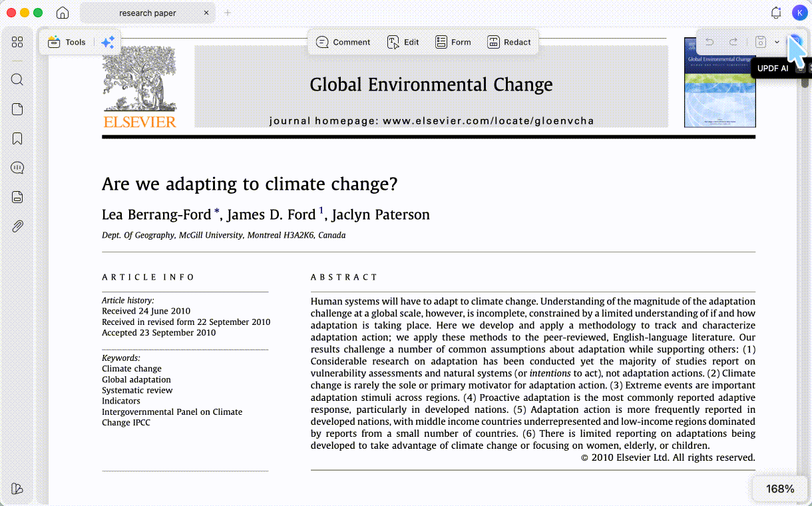Screen dimensions: 812x506
Task: Click the undo arrow icon
Action: pos(710,42)
